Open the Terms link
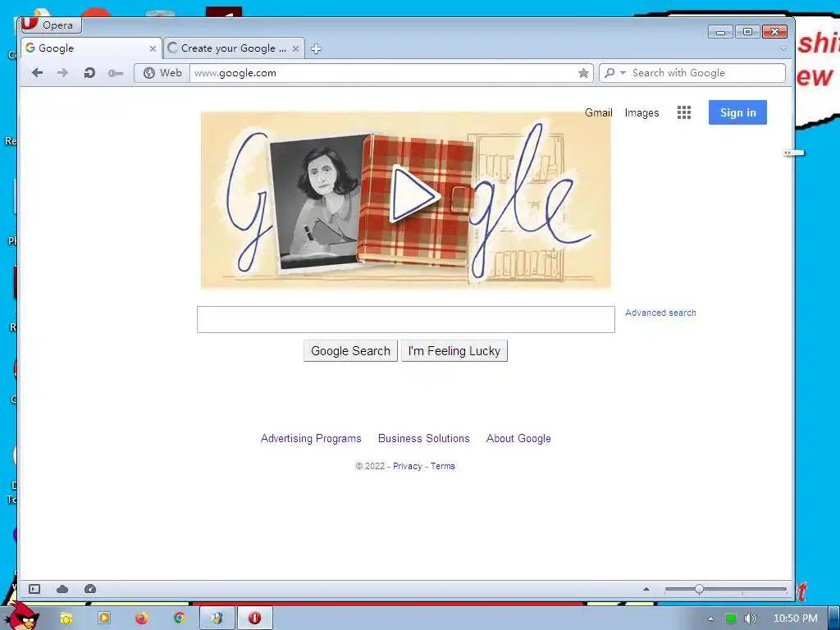Viewport: 840px width, 630px height. click(x=442, y=466)
